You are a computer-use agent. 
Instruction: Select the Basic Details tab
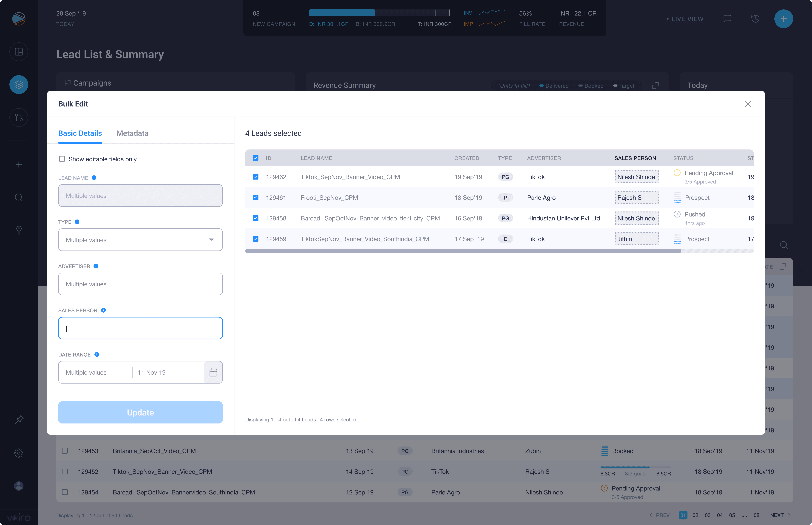[x=80, y=133]
